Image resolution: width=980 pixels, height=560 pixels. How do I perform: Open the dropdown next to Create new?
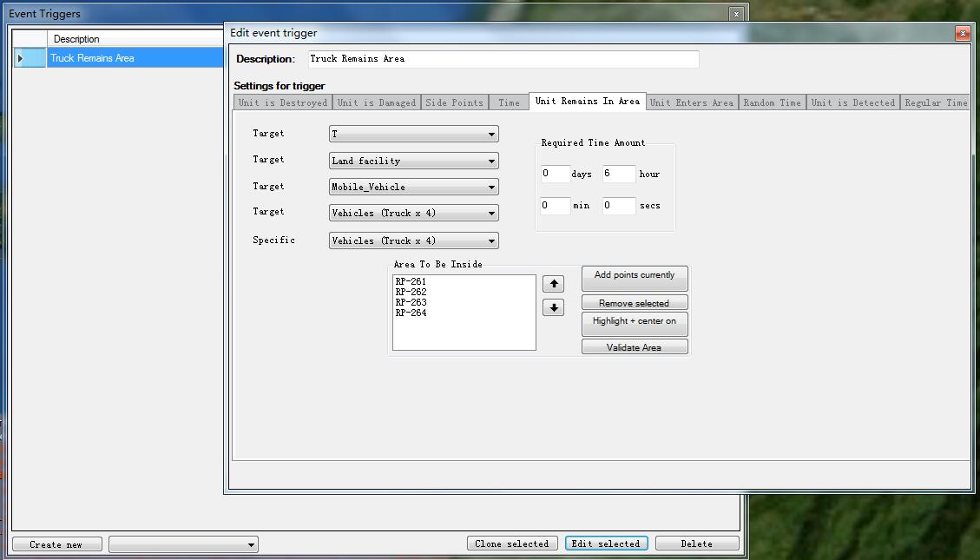(183, 544)
